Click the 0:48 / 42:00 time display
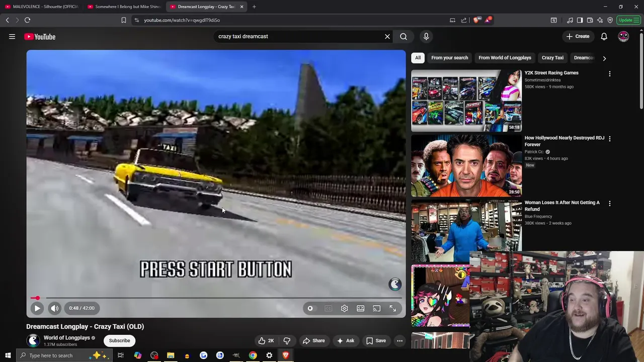This screenshot has width=644, height=362. (x=82, y=308)
